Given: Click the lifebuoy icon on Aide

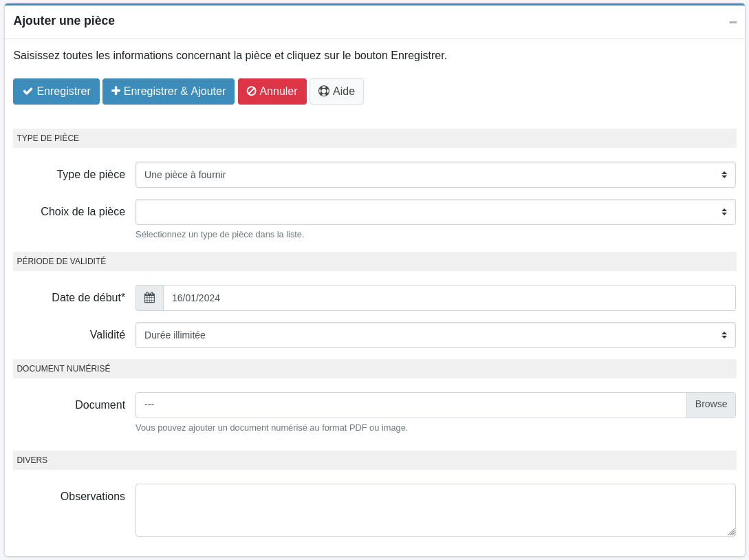Looking at the screenshot, I should click(x=324, y=91).
